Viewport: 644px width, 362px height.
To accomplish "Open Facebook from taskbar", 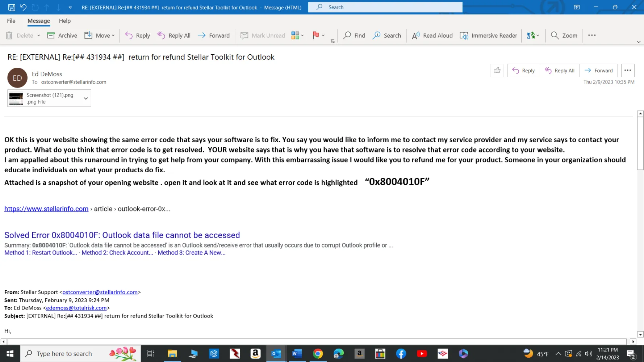I will 401,354.
